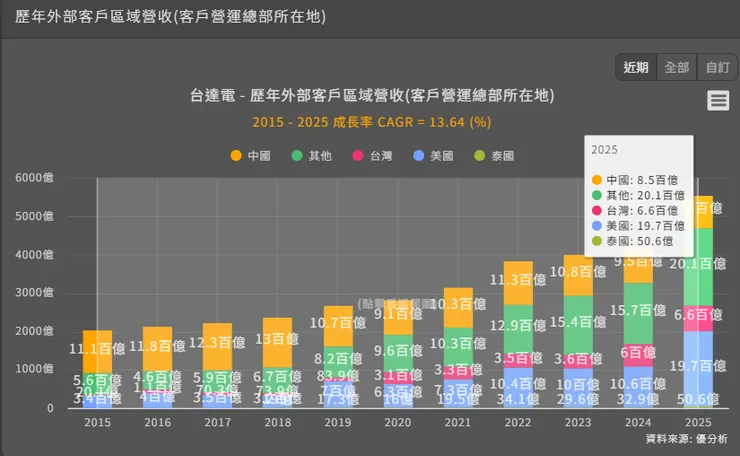This screenshot has width=740, height=456.
Task: Click the orange 中國 legend dot
Action: pos(236,156)
